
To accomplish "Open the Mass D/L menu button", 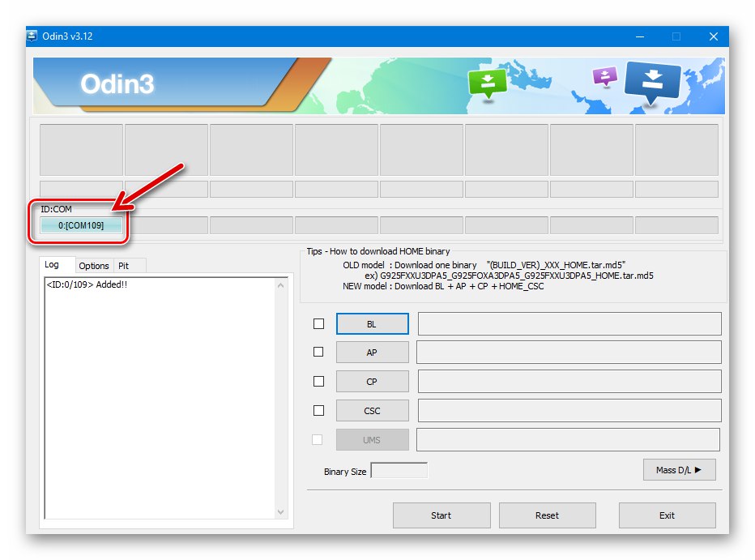I will 680,470.
